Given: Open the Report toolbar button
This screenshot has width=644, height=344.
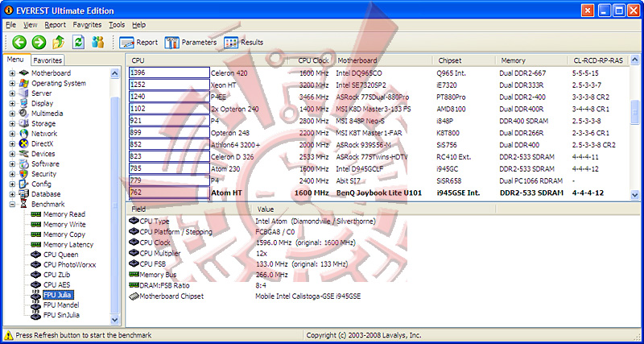Looking at the screenshot, I should coord(138,43).
